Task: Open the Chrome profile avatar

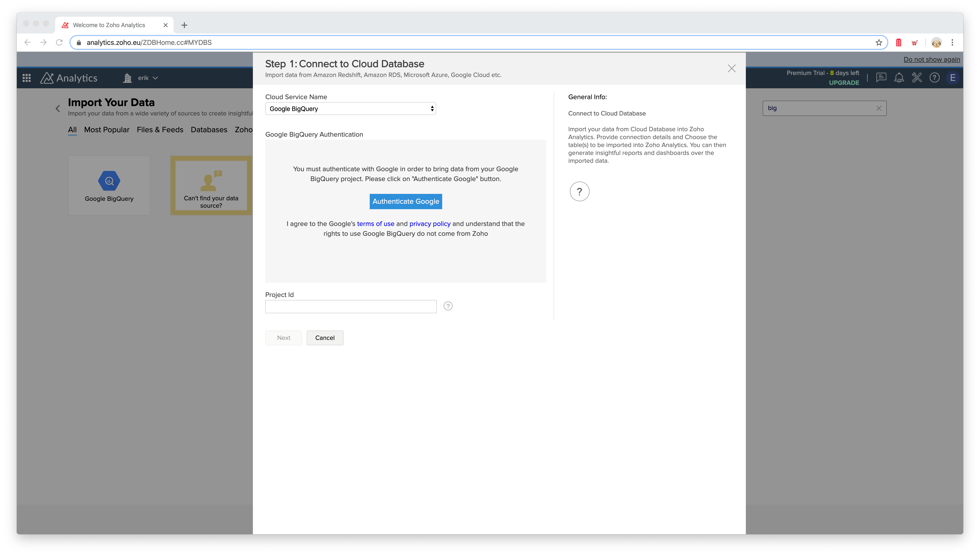Action: pyautogui.click(x=936, y=42)
